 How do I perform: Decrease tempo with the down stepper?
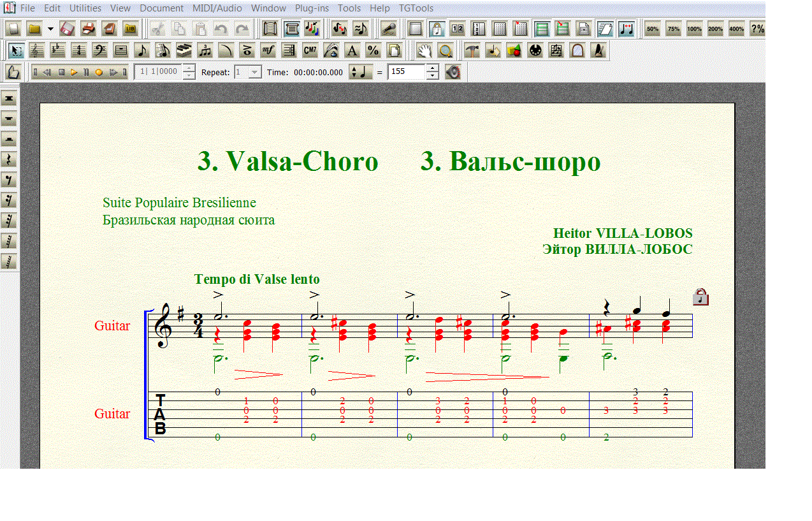[433, 76]
